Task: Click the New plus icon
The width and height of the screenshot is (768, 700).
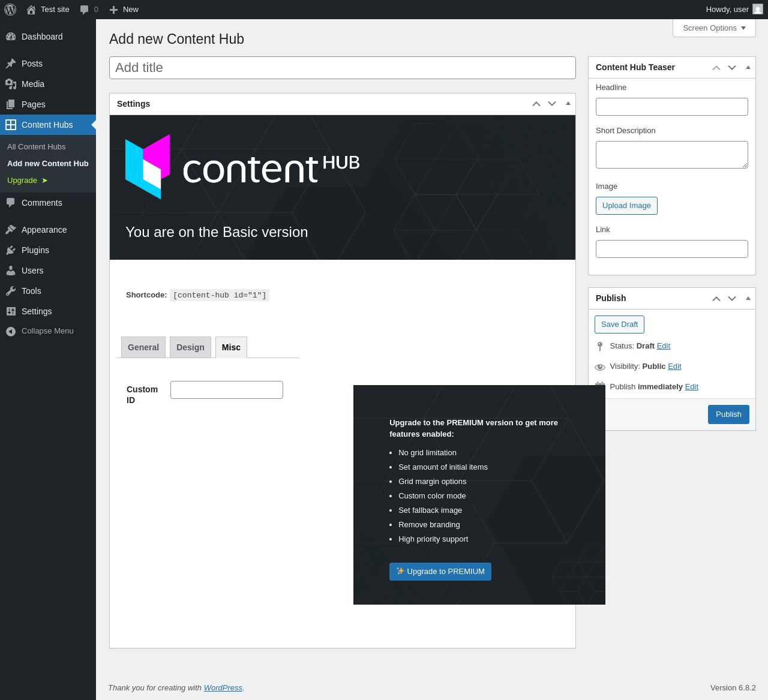Action: [113, 10]
